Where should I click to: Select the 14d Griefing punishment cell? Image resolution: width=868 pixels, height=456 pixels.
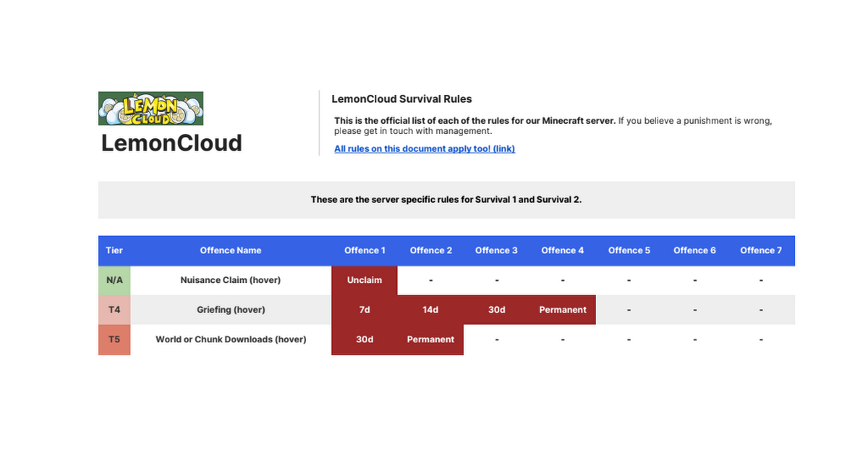(430, 310)
